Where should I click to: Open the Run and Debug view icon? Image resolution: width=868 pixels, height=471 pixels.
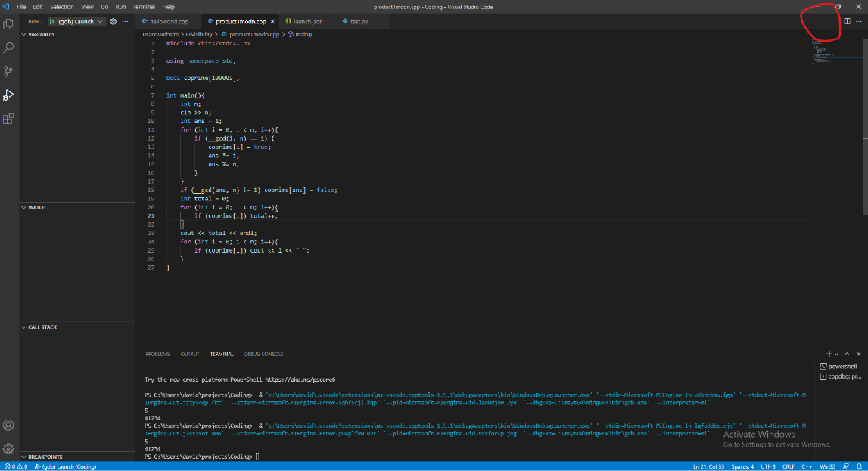click(8, 95)
